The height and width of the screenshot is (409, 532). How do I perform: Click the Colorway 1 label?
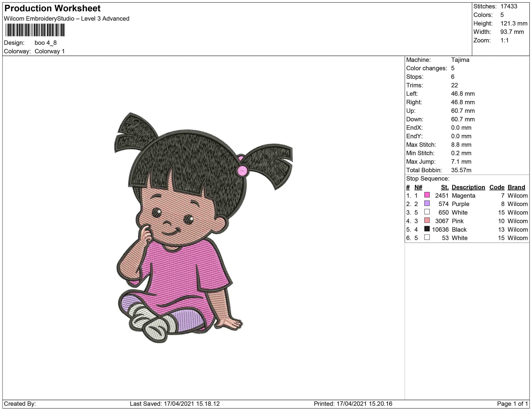[49, 51]
